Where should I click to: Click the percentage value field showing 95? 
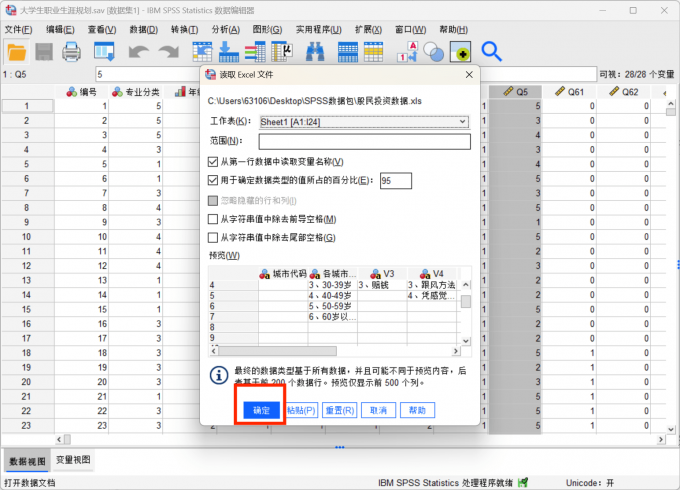point(396,180)
